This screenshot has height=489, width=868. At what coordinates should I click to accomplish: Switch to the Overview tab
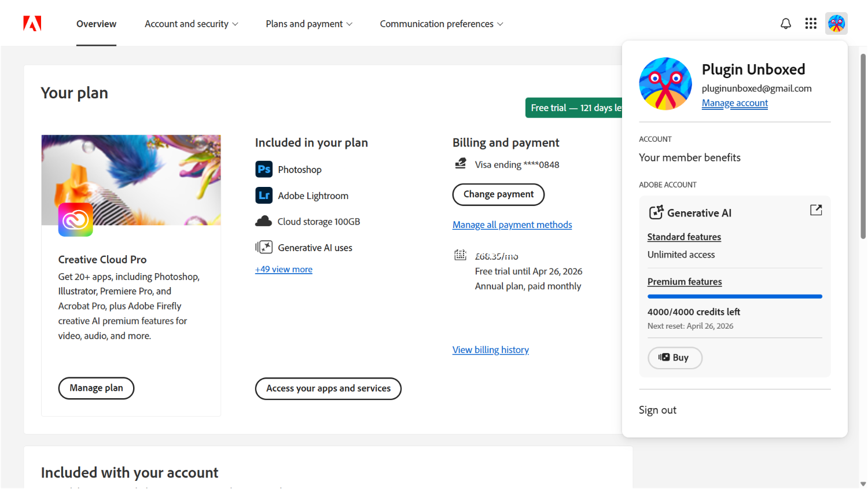(96, 24)
